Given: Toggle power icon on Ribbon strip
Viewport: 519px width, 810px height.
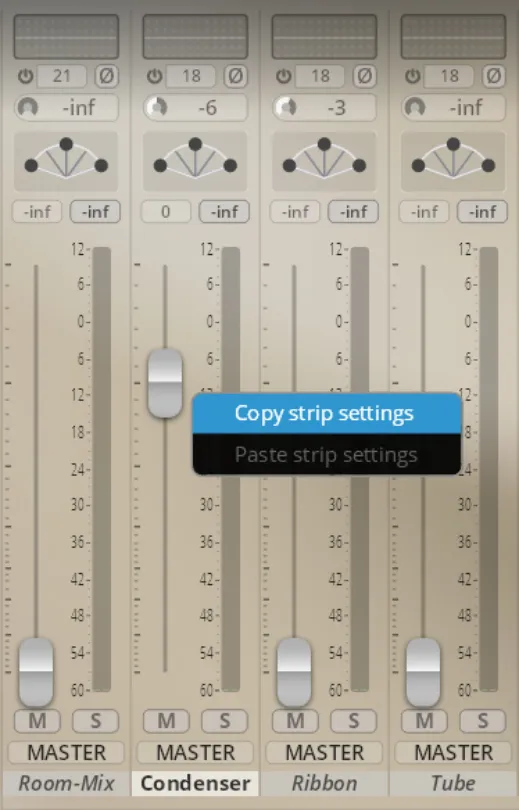Looking at the screenshot, I should [x=284, y=76].
